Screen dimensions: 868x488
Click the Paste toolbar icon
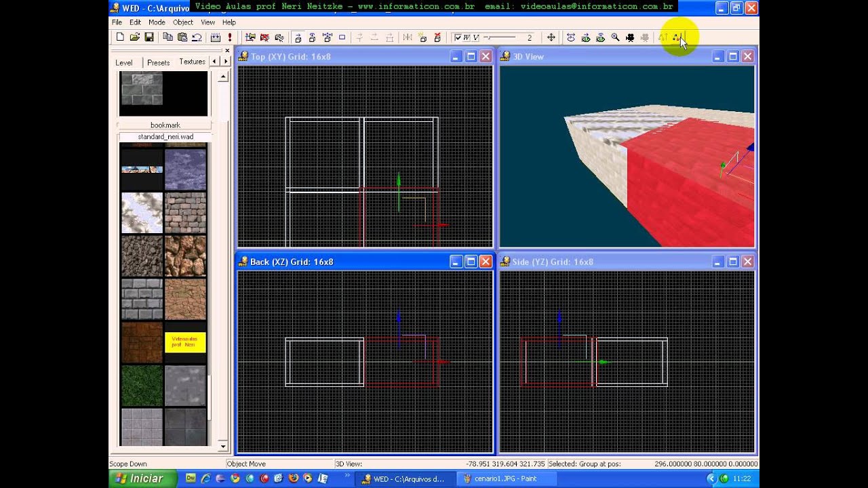(x=182, y=37)
